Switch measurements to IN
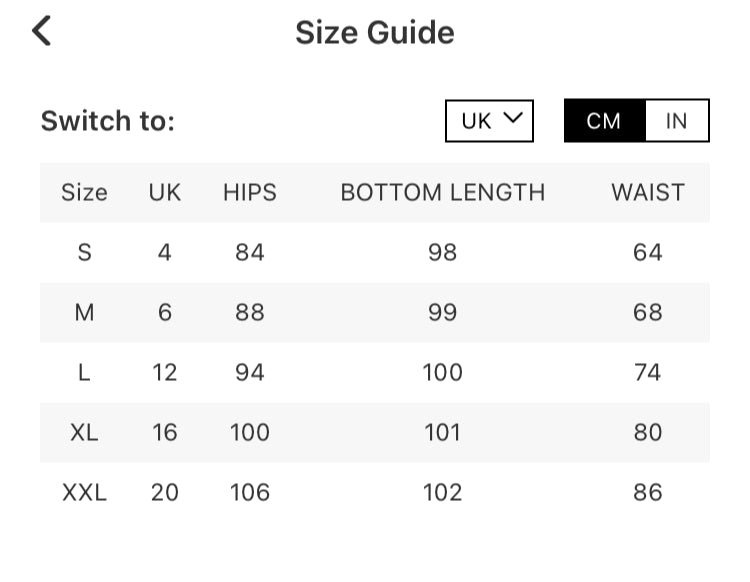 click(x=677, y=121)
